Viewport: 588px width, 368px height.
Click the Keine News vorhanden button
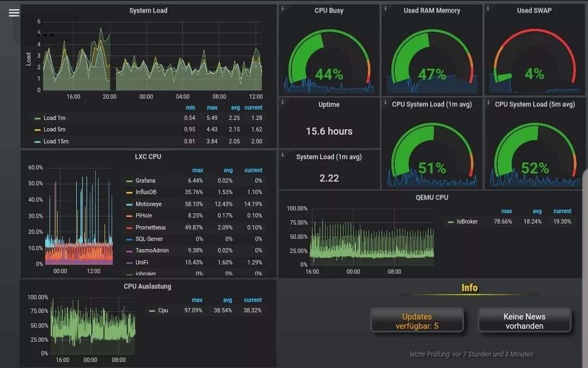point(524,321)
